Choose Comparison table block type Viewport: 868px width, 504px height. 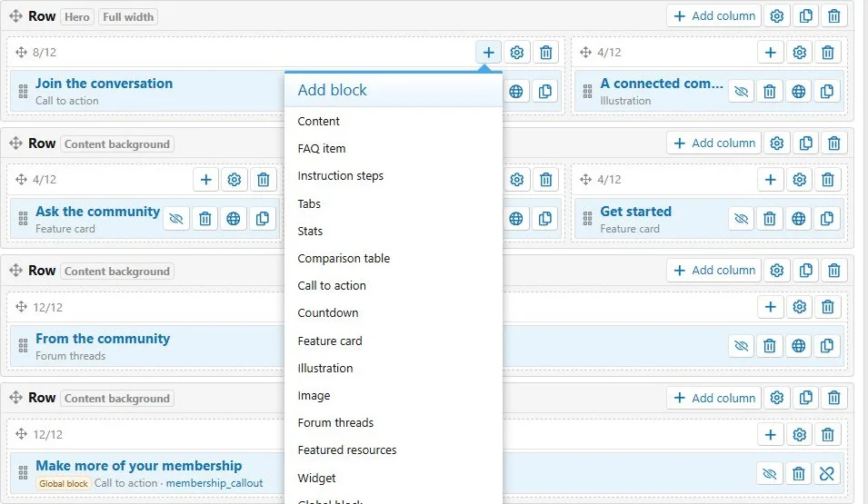pyautogui.click(x=393, y=259)
